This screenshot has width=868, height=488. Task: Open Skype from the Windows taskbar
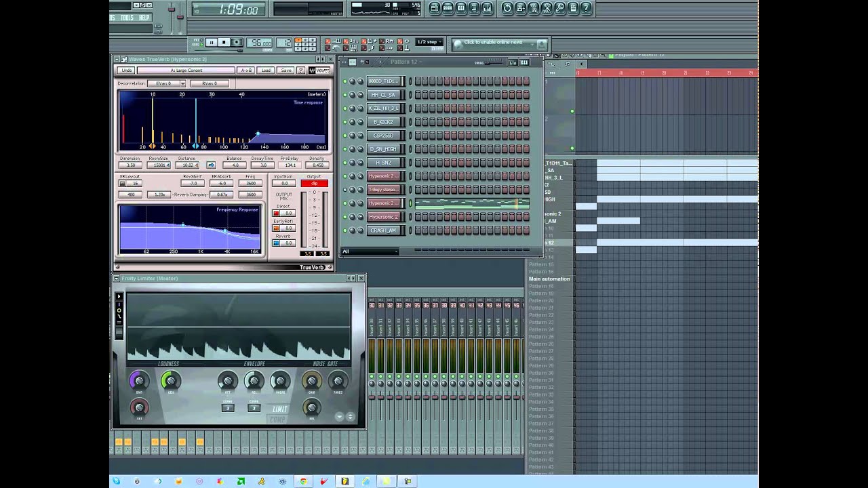point(117,481)
